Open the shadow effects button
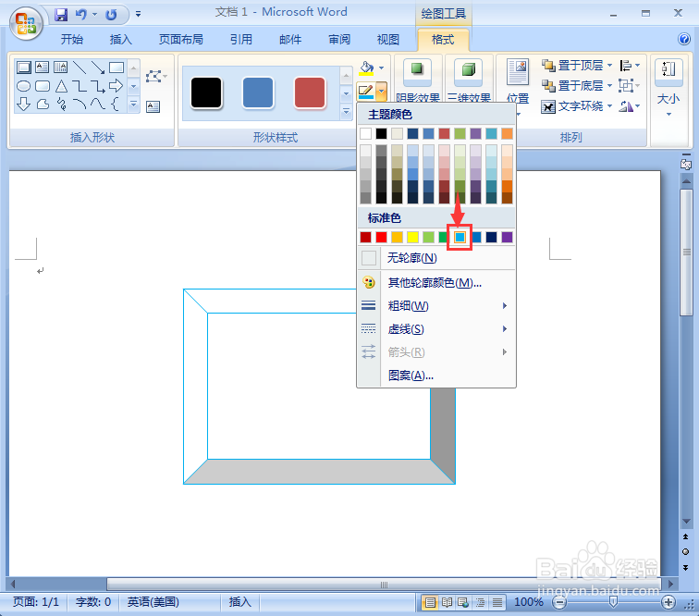 (x=417, y=72)
